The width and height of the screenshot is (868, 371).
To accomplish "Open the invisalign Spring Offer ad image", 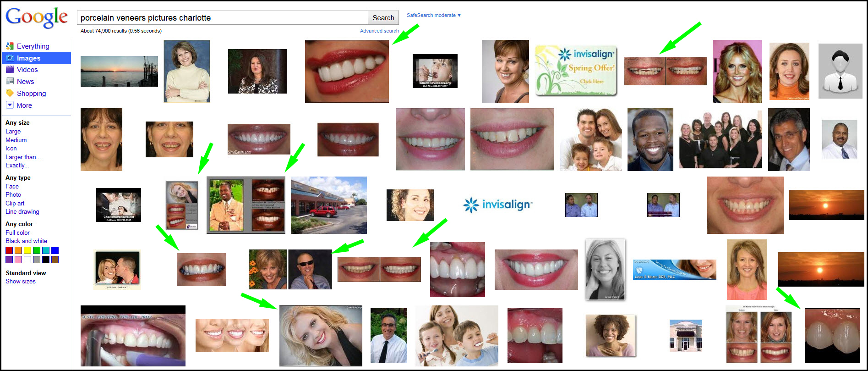I will point(576,71).
